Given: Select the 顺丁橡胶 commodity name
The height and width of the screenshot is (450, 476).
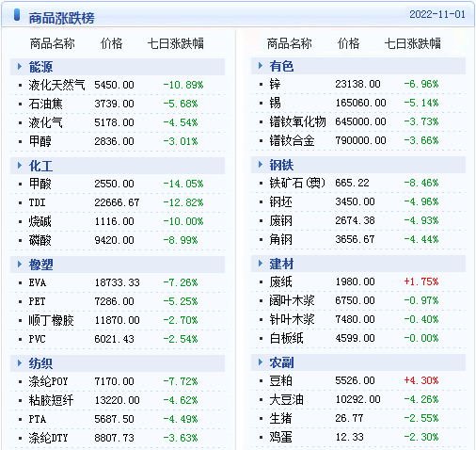Looking at the screenshot, I should [x=51, y=320].
